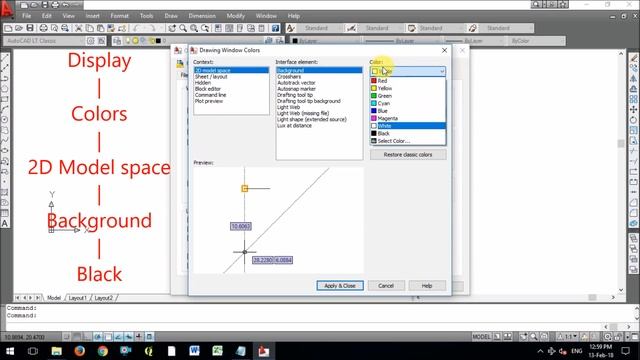The height and width of the screenshot is (360, 640).
Task: Click the Cut scissors icon
Action: coord(78,28)
